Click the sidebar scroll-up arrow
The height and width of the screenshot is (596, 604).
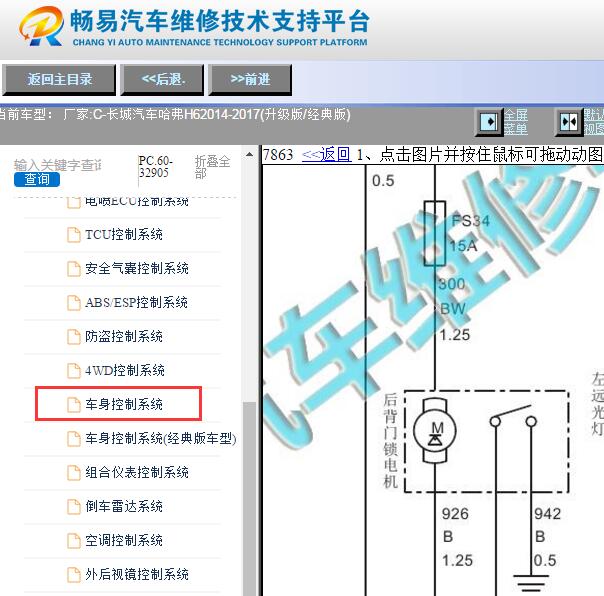tap(250, 154)
